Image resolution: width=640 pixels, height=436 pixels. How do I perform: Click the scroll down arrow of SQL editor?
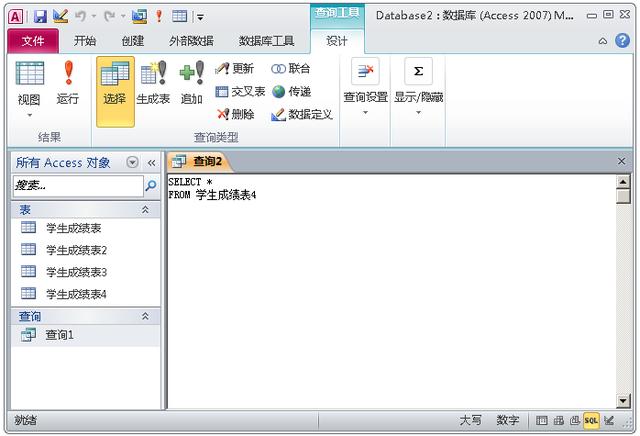coord(623,401)
